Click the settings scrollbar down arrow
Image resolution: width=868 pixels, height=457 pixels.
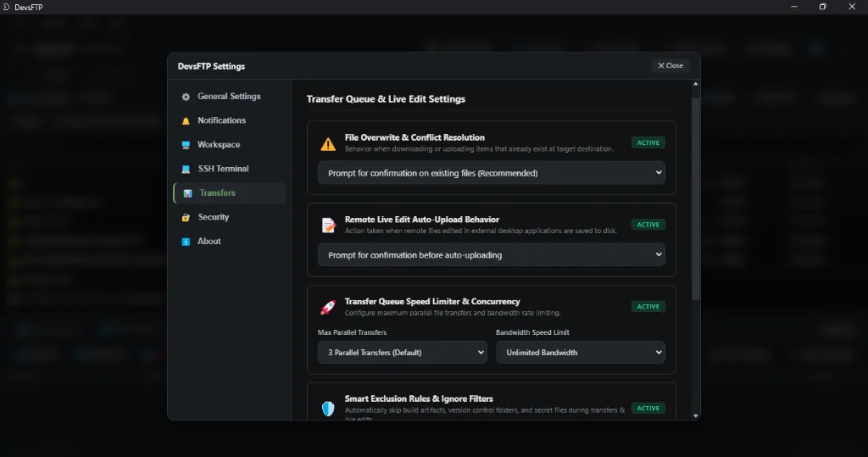pos(696,416)
